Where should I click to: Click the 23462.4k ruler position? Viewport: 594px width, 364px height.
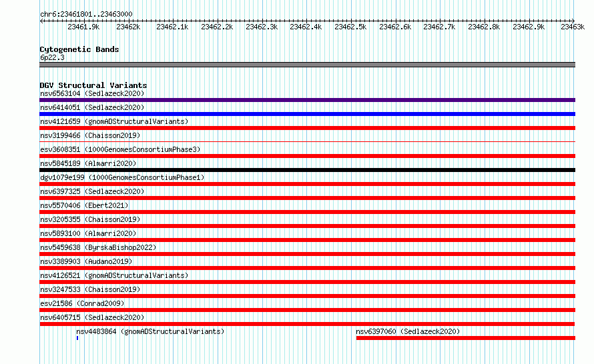306,27
